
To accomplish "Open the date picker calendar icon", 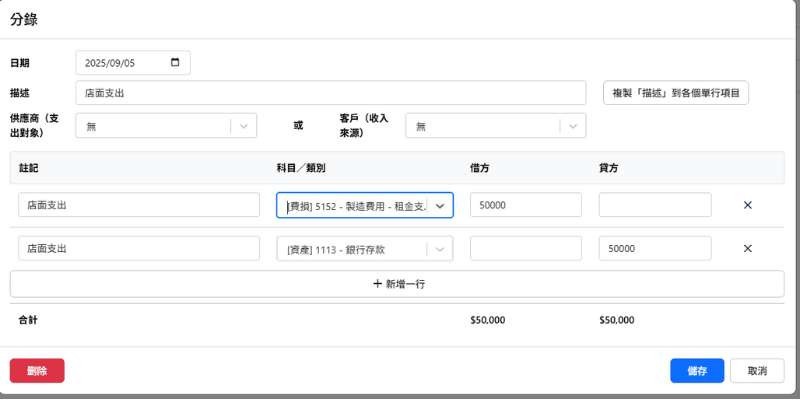I will pos(176,63).
